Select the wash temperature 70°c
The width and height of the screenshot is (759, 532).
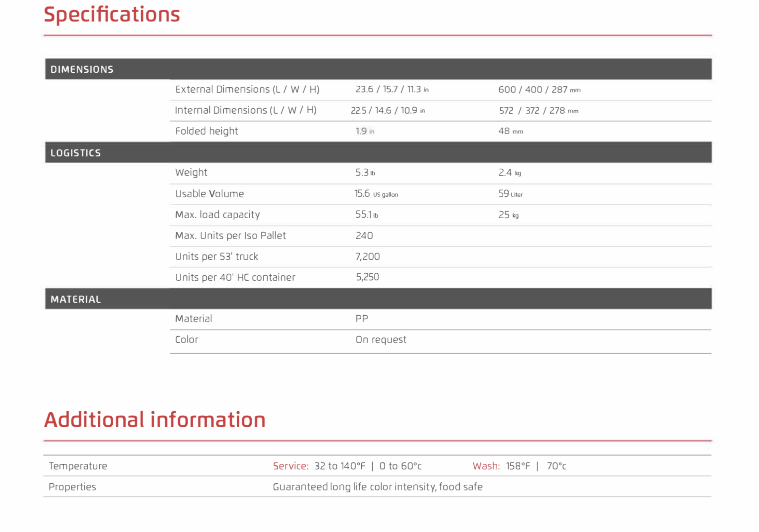[x=556, y=466]
